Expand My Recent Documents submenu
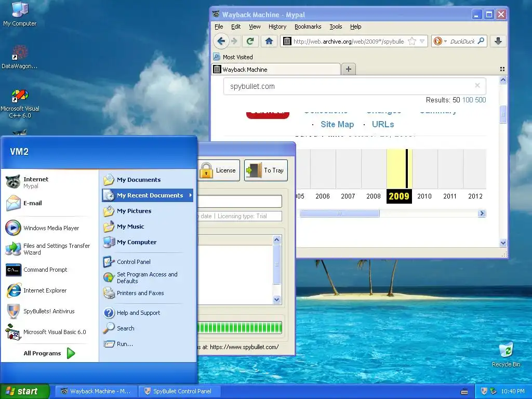The width and height of the screenshot is (532, 399). 147,195
